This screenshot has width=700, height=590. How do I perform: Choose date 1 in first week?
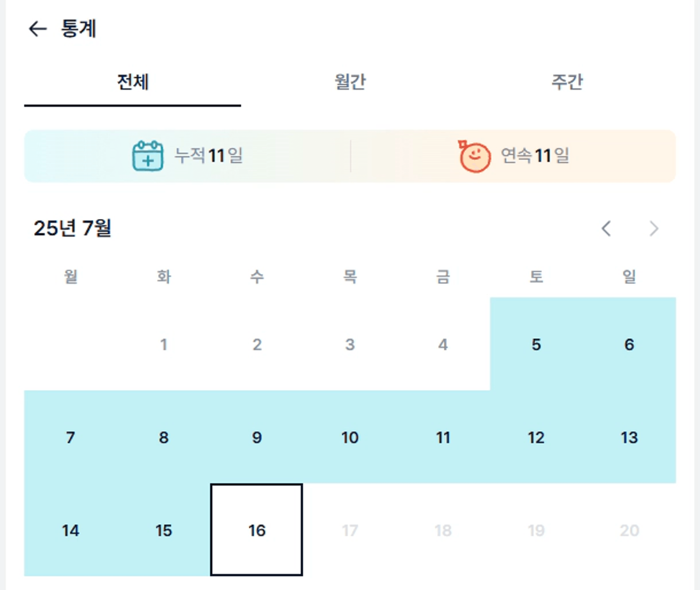[164, 344]
